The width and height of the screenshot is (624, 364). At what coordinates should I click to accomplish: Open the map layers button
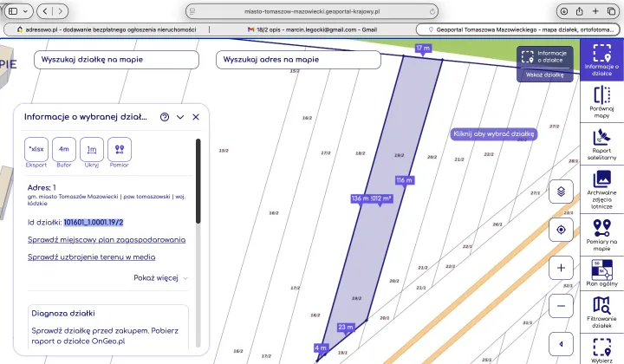(x=561, y=192)
